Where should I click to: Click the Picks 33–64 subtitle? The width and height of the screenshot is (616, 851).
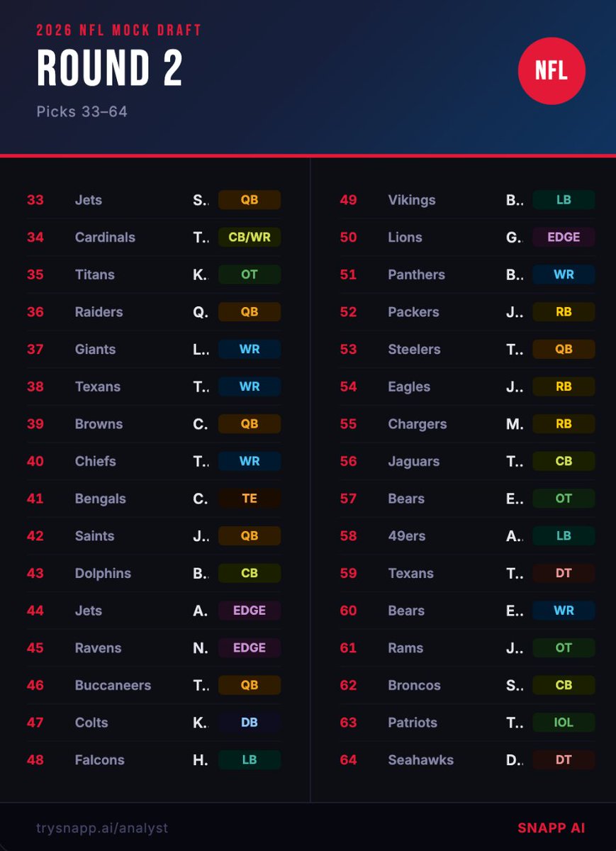tap(82, 111)
